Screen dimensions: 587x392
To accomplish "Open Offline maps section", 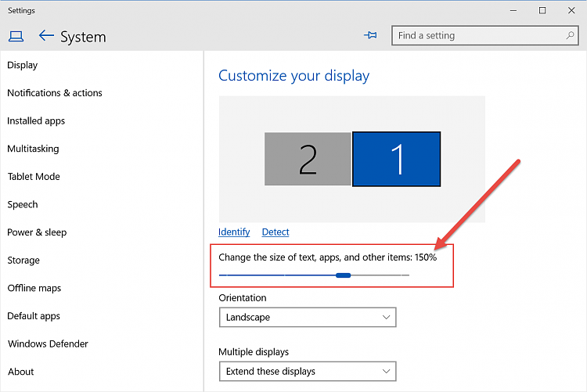I will tap(34, 288).
